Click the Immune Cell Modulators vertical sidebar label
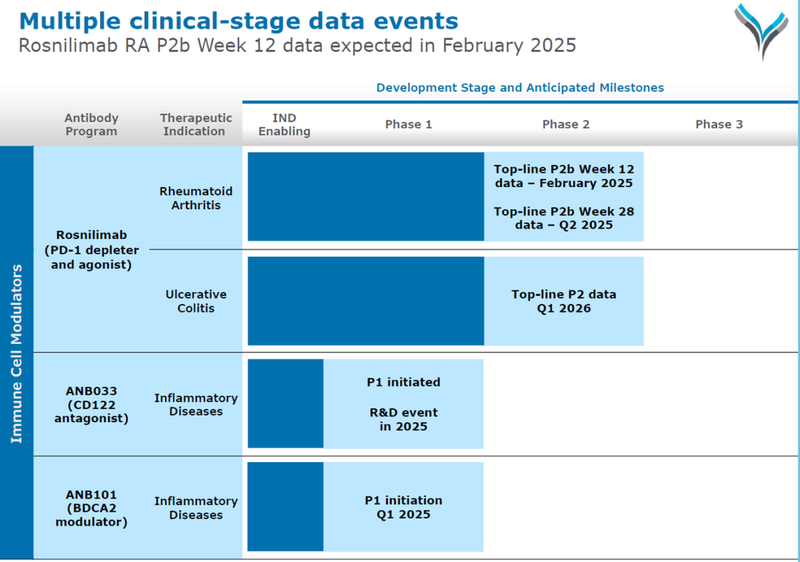This screenshot has height=562, width=800. [x=16, y=352]
